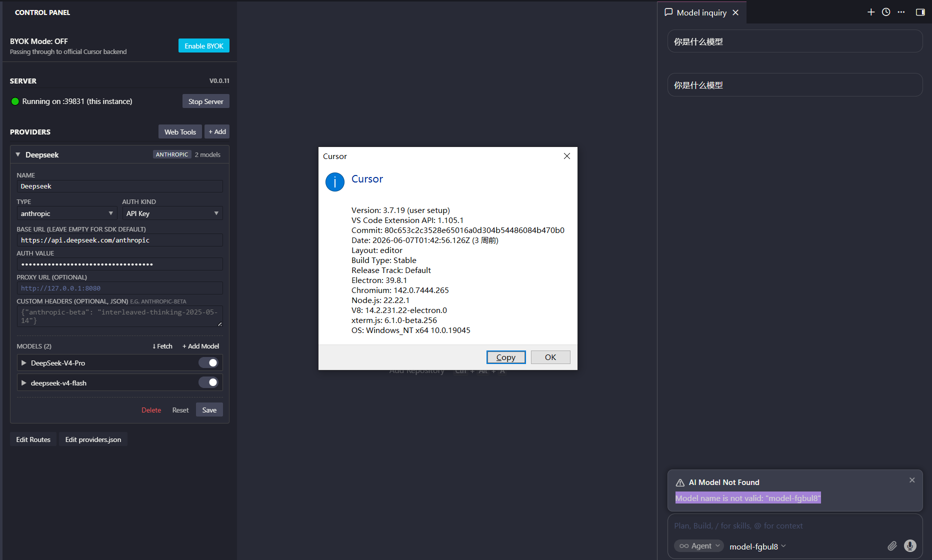Toggle the DeepSeek-V4-Pro model switch

click(x=208, y=362)
